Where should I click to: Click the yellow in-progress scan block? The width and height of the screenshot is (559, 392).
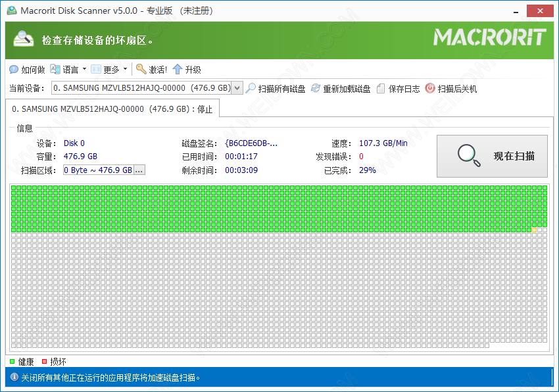534,230
